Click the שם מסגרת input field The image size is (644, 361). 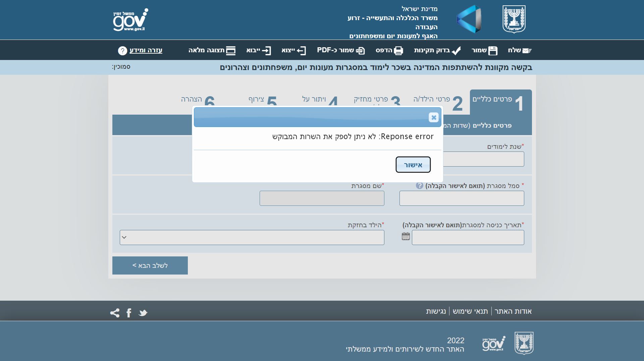click(322, 198)
